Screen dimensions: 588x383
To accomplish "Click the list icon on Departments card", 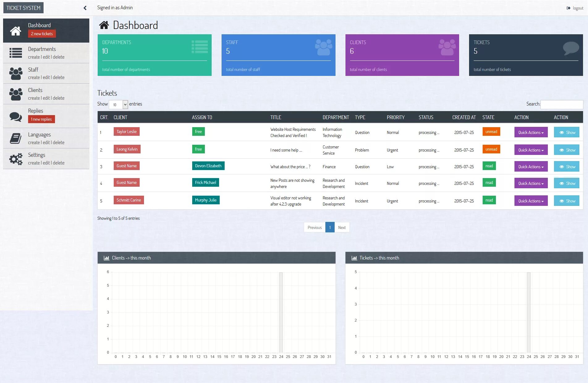I will pyautogui.click(x=200, y=47).
